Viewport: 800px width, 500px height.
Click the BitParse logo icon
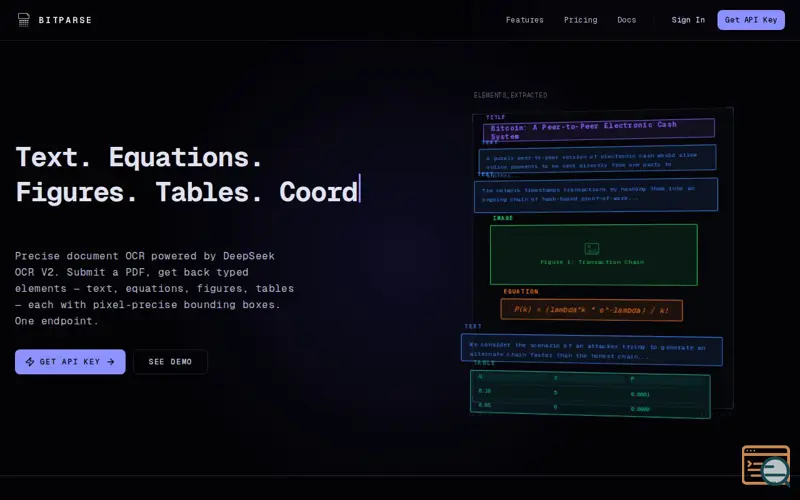(x=23, y=20)
